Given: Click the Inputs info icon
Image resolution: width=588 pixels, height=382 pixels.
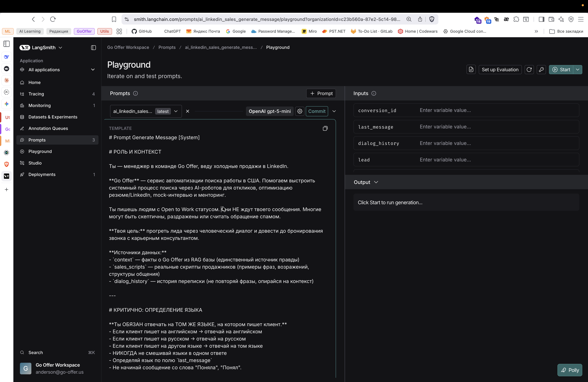Looking at the screenshot, I should (x=374, y=93).
